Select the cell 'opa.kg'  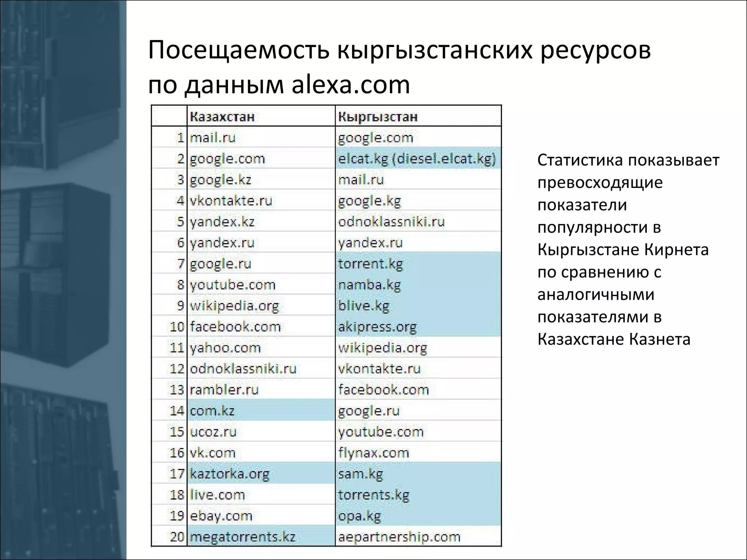click(418, 515)
